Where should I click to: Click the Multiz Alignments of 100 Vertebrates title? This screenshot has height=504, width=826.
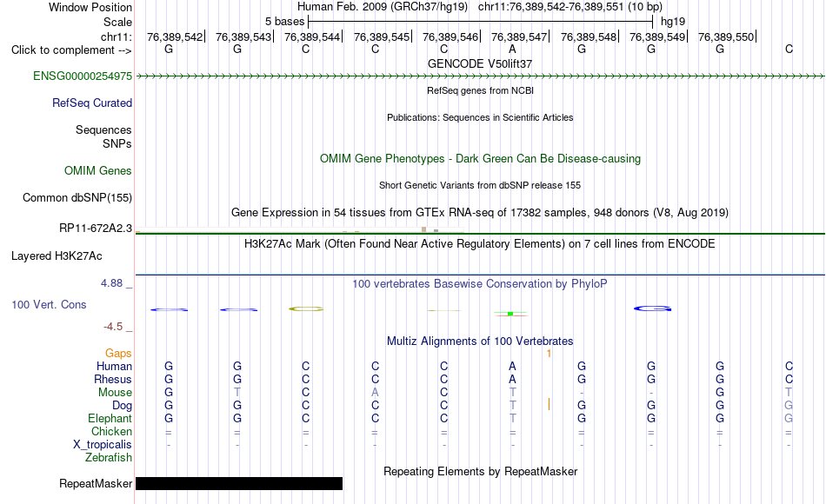coord(480,342)
